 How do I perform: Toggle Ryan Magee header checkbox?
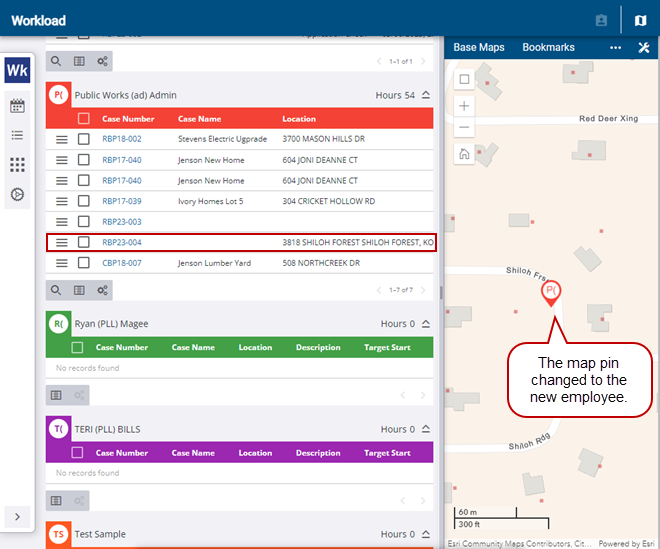pos(77,347)
